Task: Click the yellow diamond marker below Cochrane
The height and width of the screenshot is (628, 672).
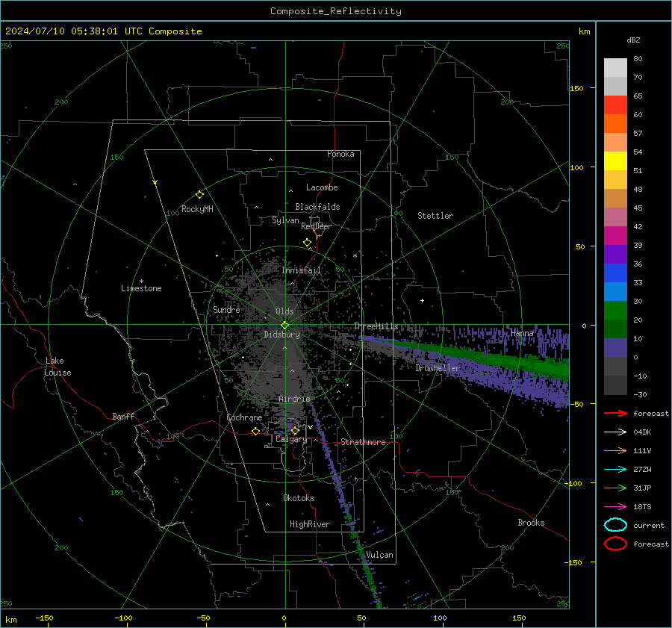Action: point(255,432)
